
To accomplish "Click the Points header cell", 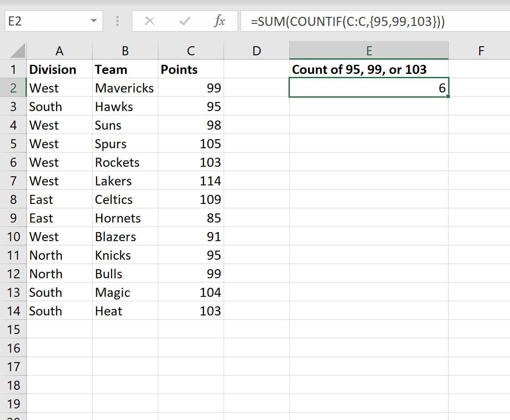I will [x=191, y=69].
